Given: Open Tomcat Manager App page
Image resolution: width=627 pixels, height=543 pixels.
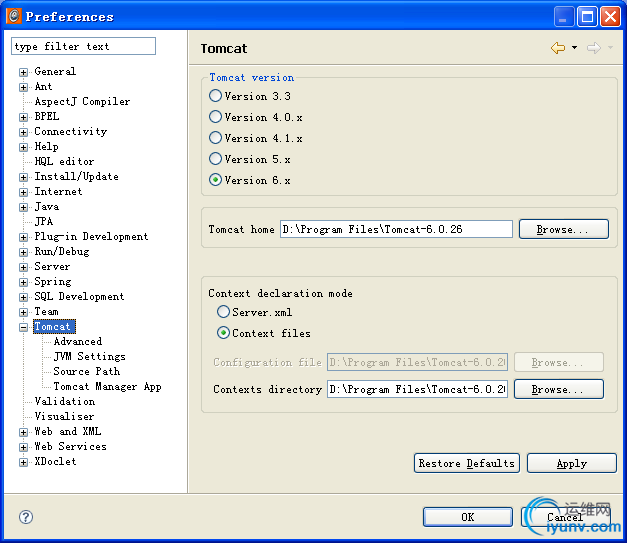Looking at the screenshot, I should tap(107, 386).
